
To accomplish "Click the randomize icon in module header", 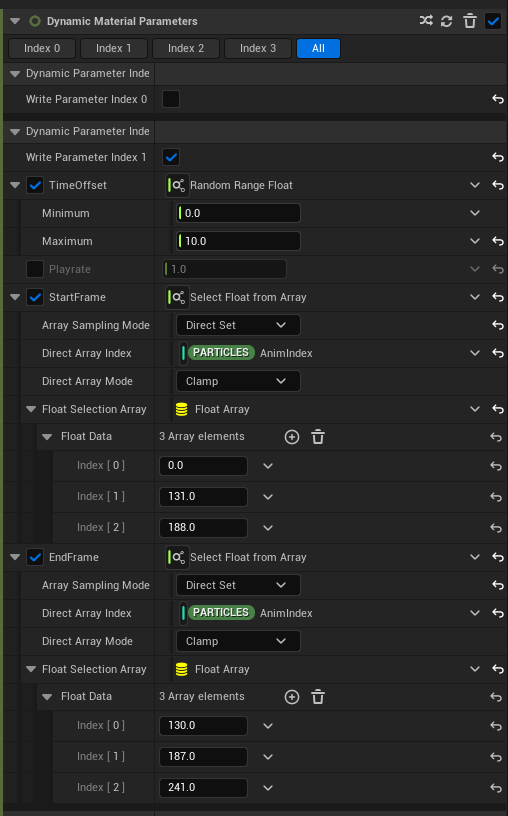I will point(426,21).
